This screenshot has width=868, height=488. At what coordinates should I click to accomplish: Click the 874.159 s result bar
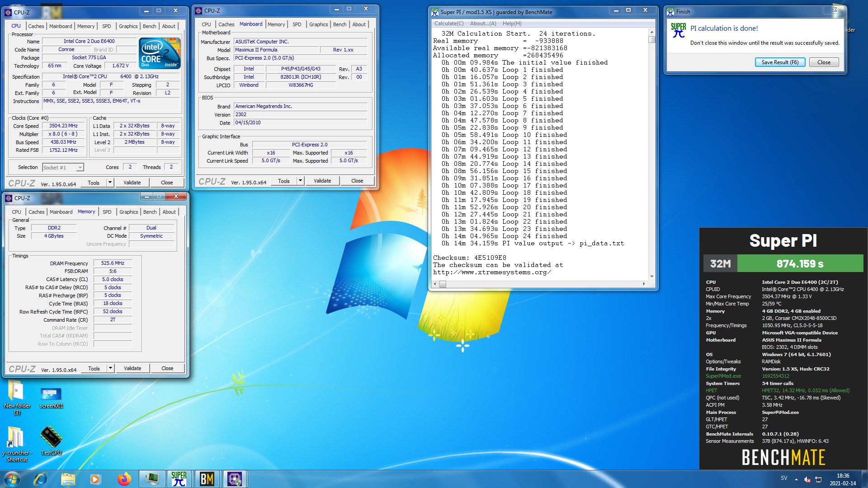(x=800, y=263)
